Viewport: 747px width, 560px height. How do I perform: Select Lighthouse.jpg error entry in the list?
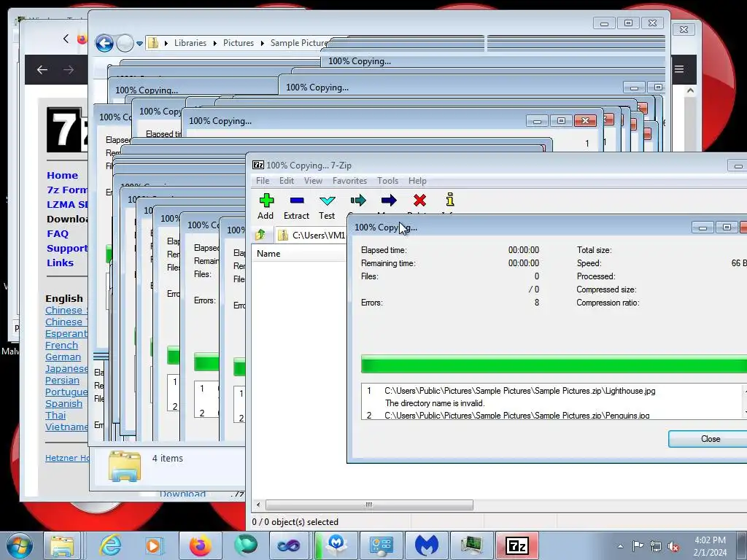coord(519,391)
